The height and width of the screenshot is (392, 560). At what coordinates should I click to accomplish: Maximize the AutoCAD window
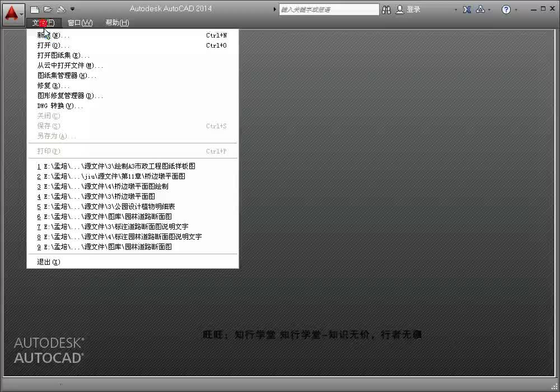click(x=543, y=8)
